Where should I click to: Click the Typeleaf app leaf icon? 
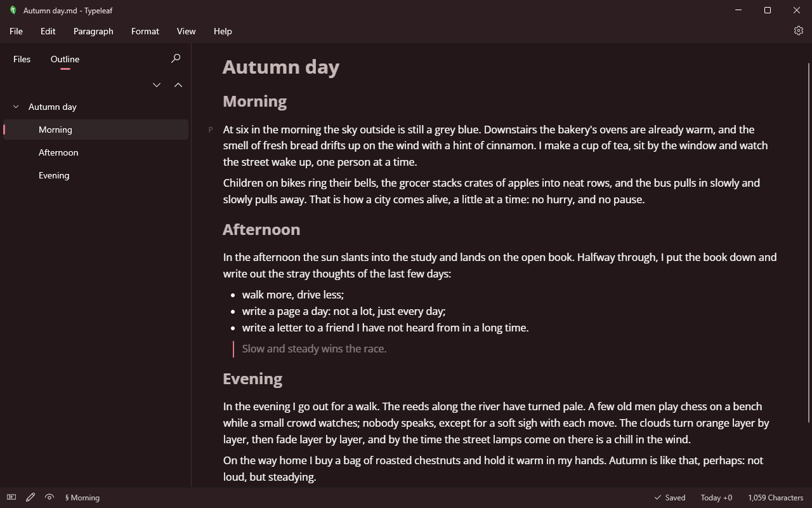pos(13,10)
